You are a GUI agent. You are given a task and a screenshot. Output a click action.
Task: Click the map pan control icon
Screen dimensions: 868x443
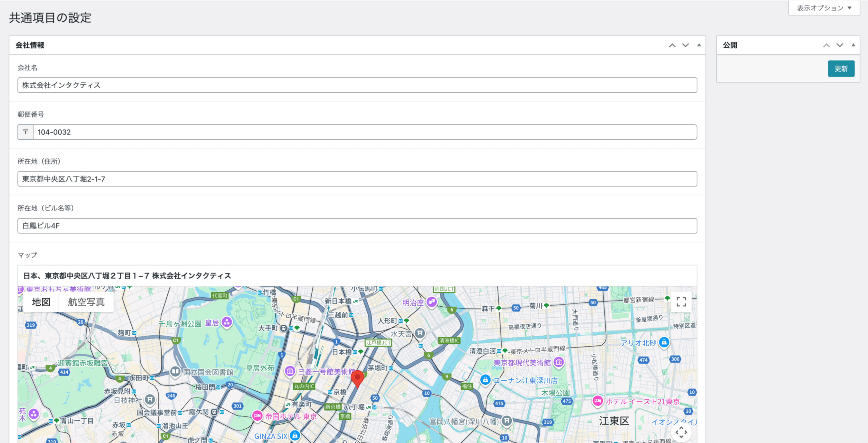point(681,432)
